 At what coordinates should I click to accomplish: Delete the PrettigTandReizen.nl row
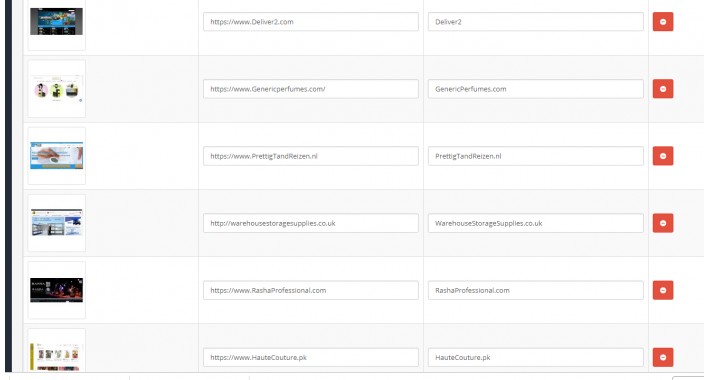[x=662, y=156]
